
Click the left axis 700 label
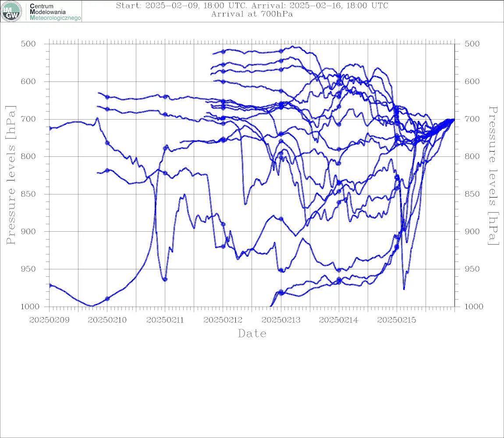click(28, 119)
